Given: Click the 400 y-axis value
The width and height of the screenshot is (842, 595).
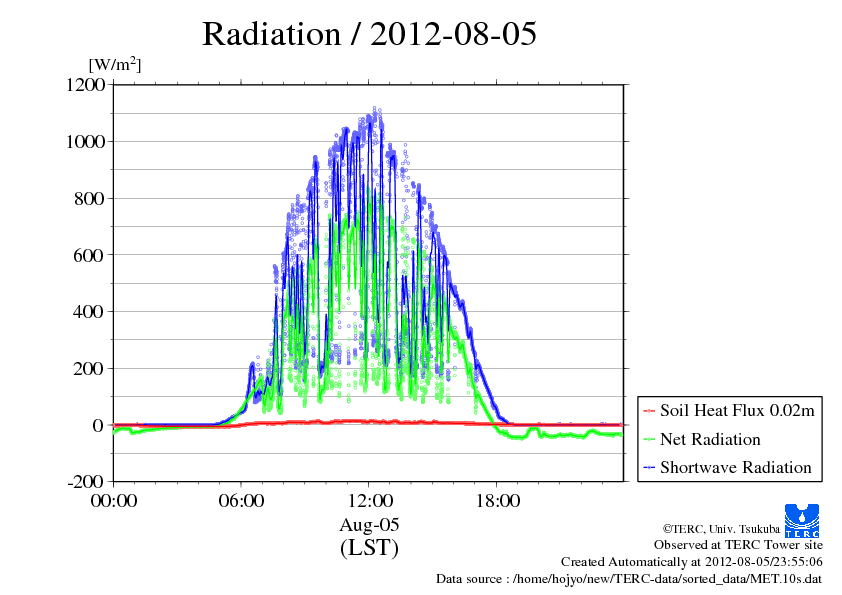Looking at the screenshot, I should (x=89, y=312).
